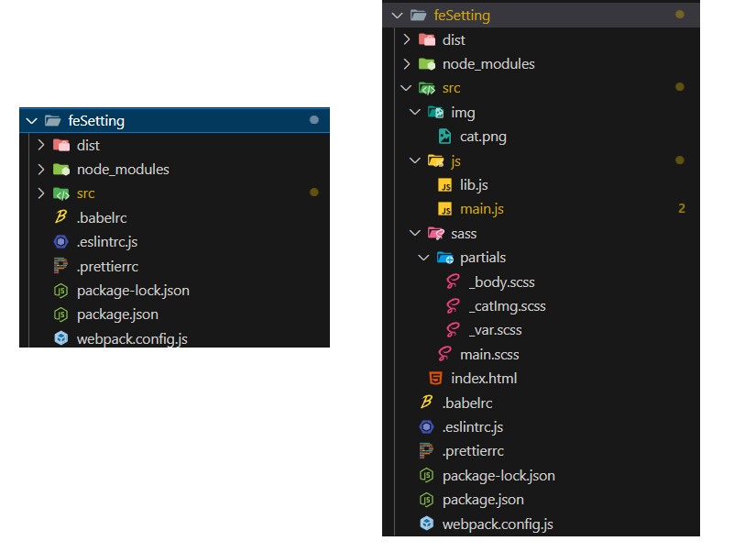Screen dimensions: 756x552
Task: Expand src folder chevron in left panel
Action: [41, 193]
